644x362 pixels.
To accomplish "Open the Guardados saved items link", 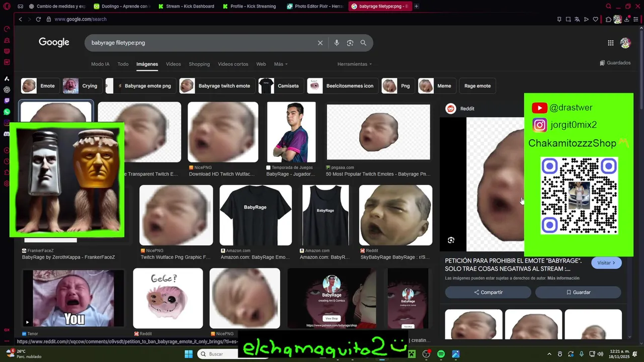I will pos(615,63).
